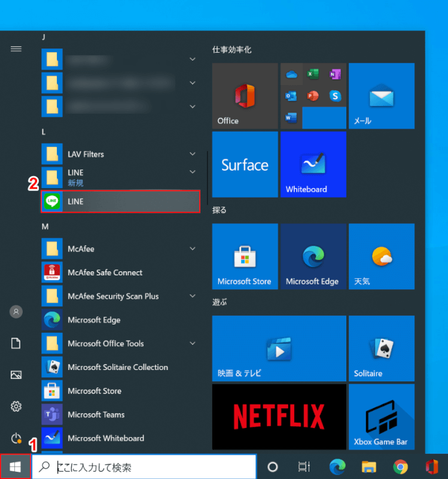Open the Documents sidebar icon
The width and height of the screenshot is (448, 479).
coord(16,343)
